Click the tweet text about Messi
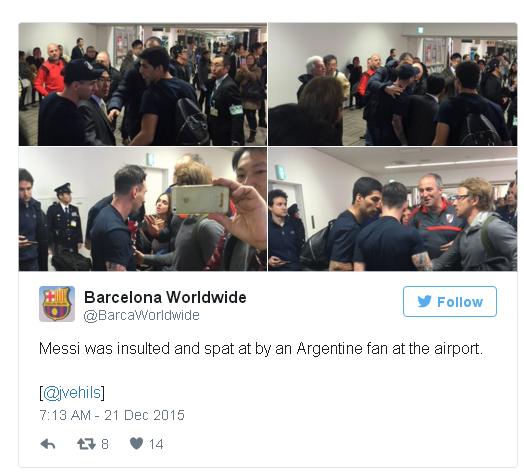The width and height of the screenshot is (524, 476). pyautogui.click(x=261, y=349)
